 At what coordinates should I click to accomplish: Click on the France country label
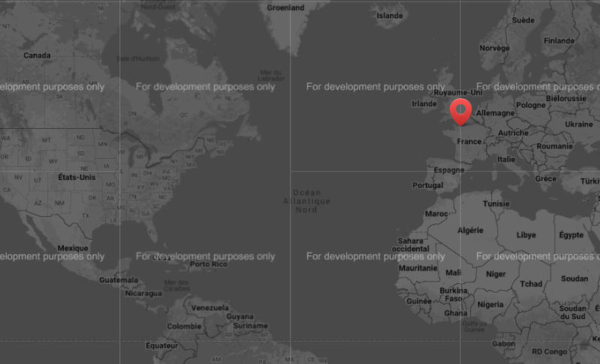pos(469,142)
